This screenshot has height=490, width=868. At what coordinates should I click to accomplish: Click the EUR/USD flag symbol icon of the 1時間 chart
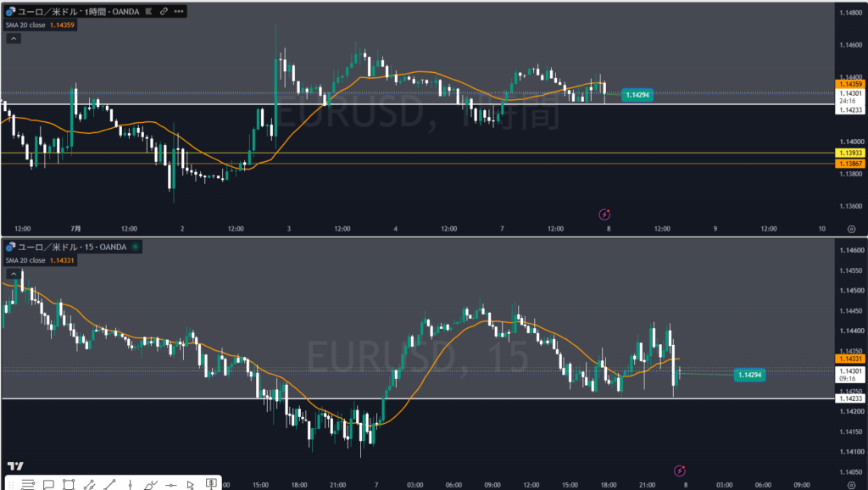pos(10,11)
